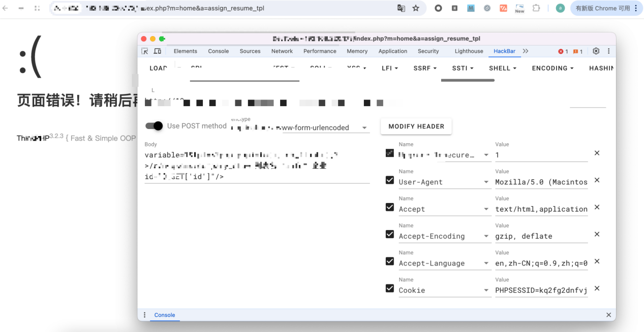Show more DevTools tabs via the chevron

[526, 51]
